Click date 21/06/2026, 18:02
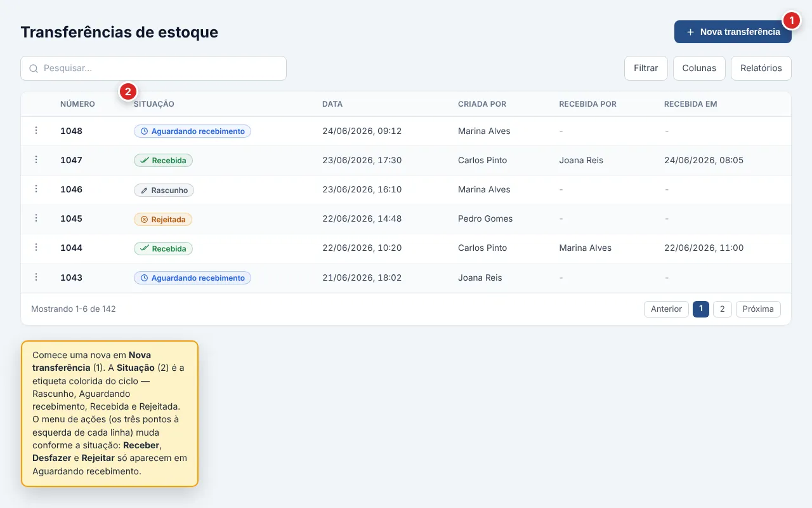This screenshot has height=508, width=812. point(362,277)
